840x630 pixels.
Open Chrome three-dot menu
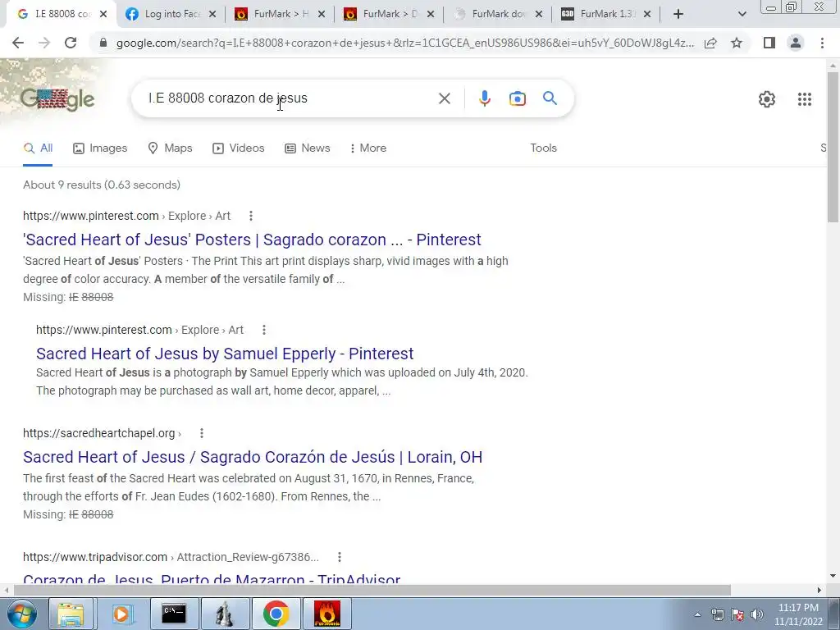coord(822,43)
